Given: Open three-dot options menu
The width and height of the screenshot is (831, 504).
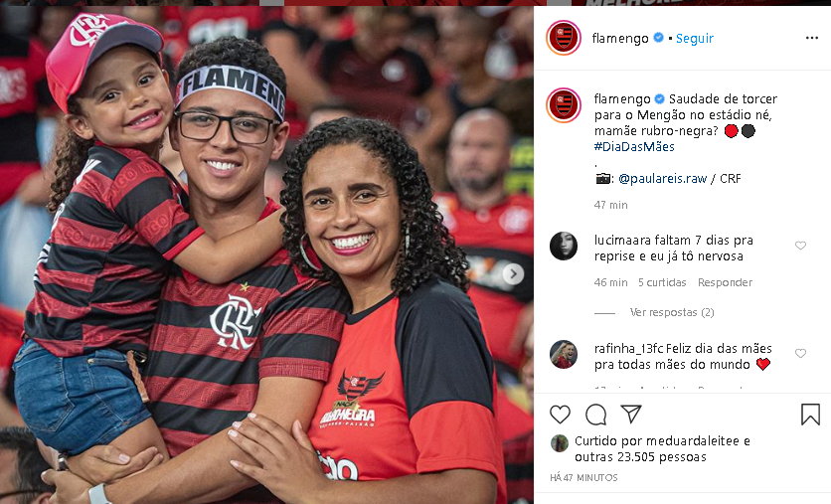Looking at the screenshot, I should 812,38.
